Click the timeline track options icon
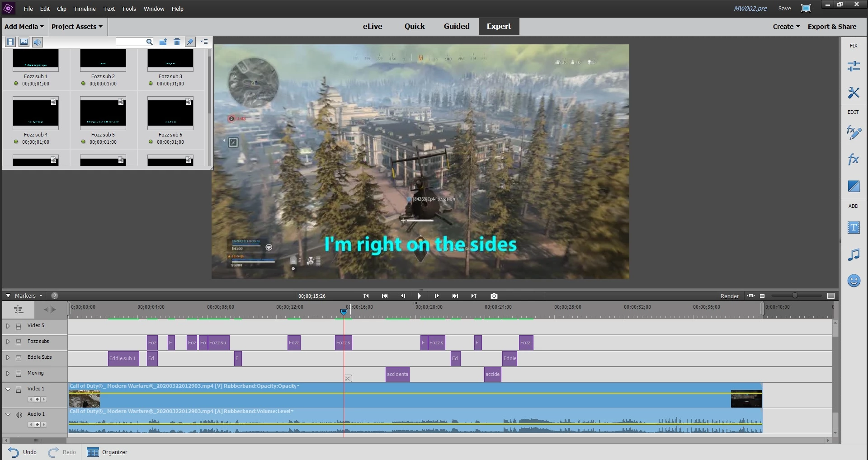 (19, 310)
